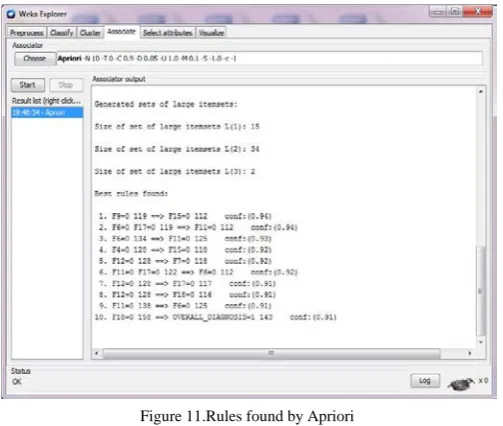Image resolution: width=503 pixels, height=426 pixels.
Task: Click the Apriori parameters field
Action: pos(269,59)
